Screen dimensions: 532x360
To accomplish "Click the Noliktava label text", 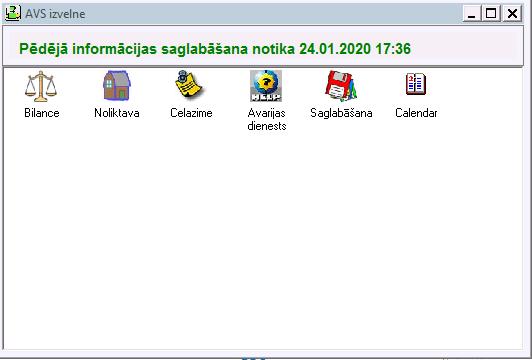I will pyautogui.click(x=117, y=113).
